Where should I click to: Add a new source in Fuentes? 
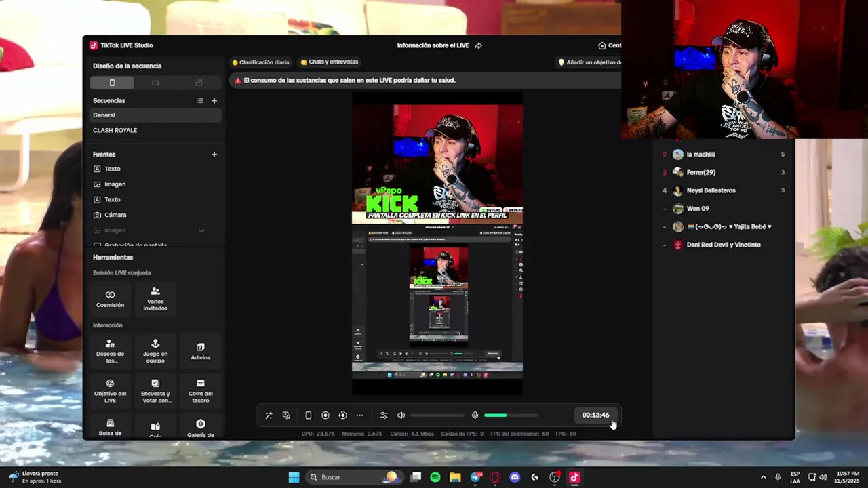click(x=214, y=155)
